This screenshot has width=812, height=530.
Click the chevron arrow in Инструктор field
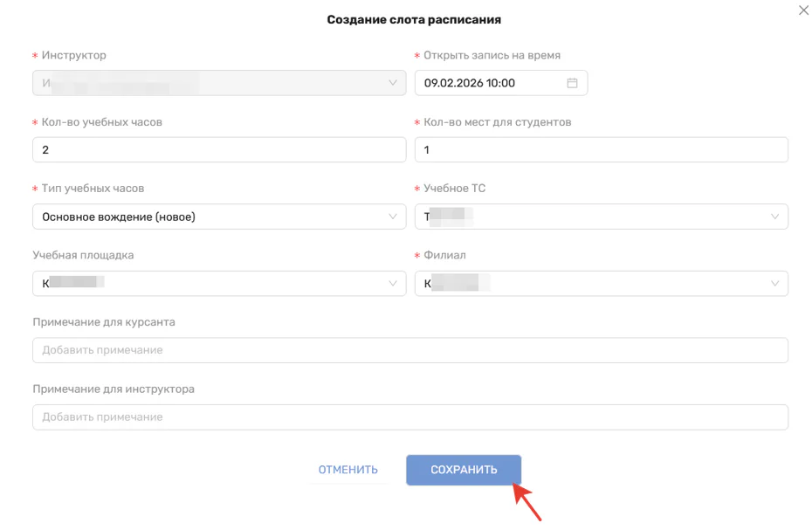tap(392, 83)
